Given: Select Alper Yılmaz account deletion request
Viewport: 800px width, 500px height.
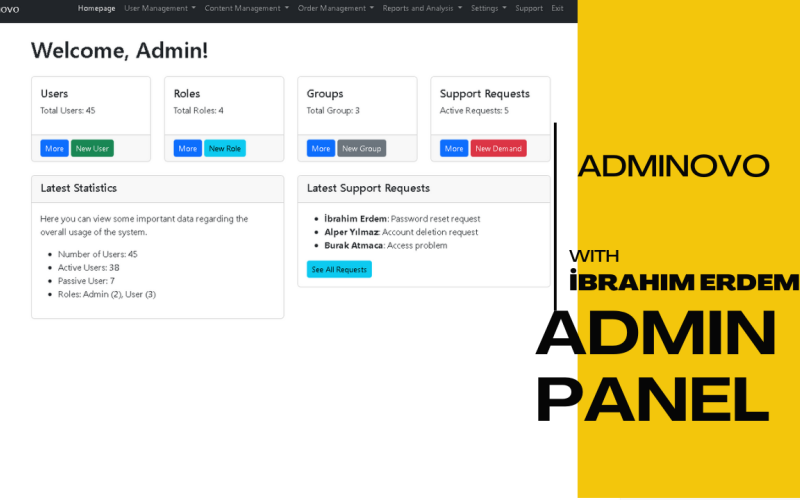Looking at the screenshot, I should pyautogui.click(x=401, y=232).
